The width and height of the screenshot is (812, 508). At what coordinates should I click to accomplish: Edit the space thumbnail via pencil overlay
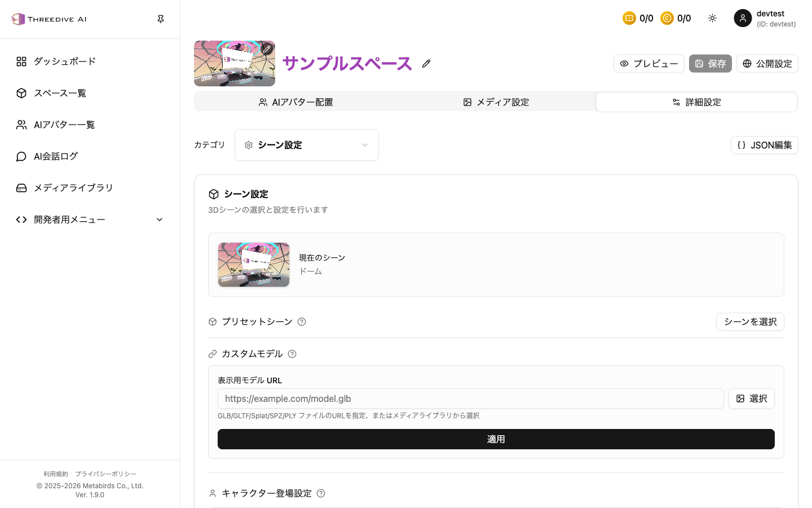pos(267,49)
